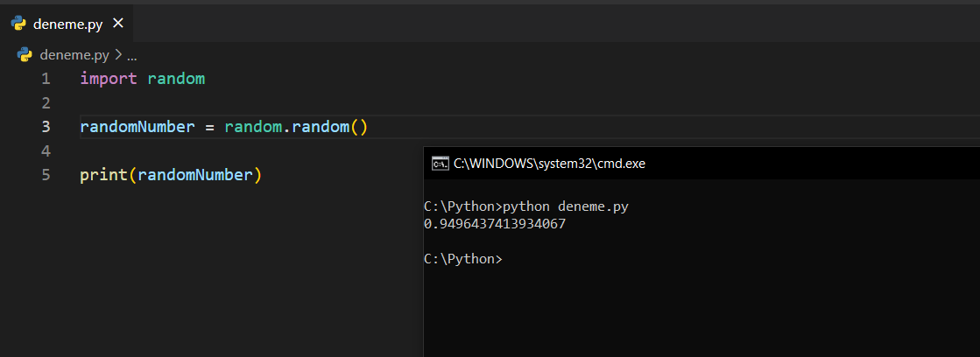
Task: Open the deneme.py breadcrumb item
Action: pos(74,54)
